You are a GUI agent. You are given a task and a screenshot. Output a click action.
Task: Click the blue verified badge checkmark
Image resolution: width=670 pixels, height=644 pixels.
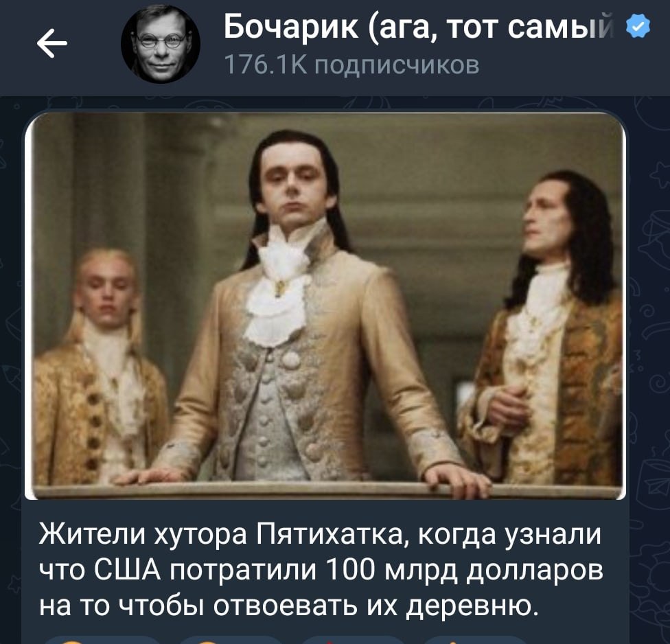638,25
